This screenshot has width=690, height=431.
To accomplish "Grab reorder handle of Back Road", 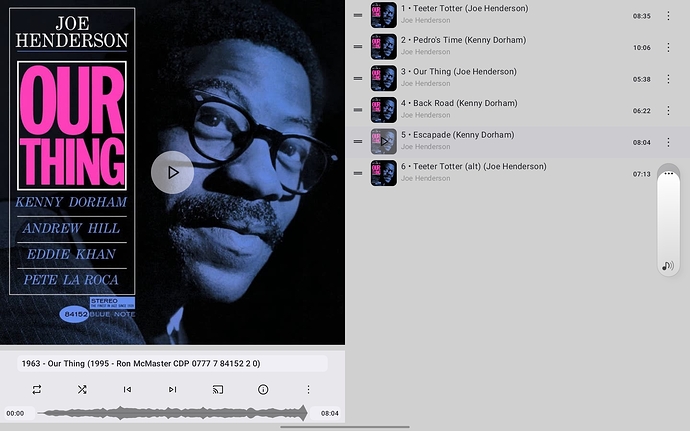I will point(358,110).
